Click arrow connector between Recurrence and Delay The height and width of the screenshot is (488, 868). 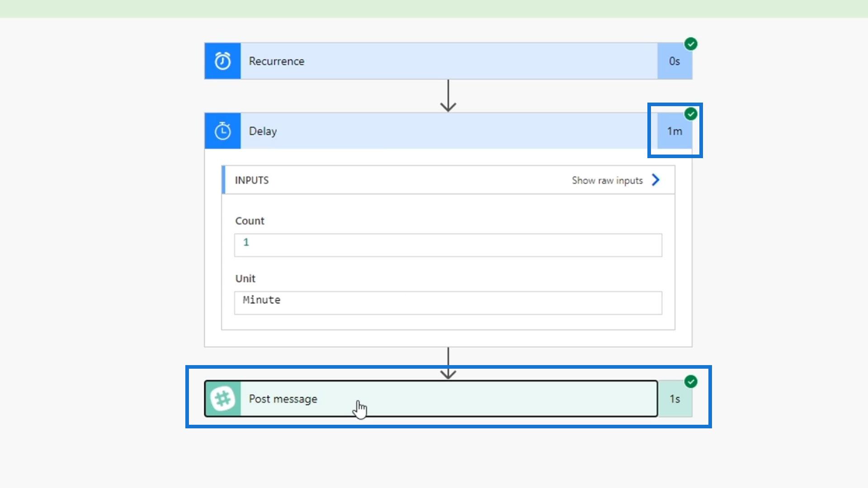[x=448, y=96]
